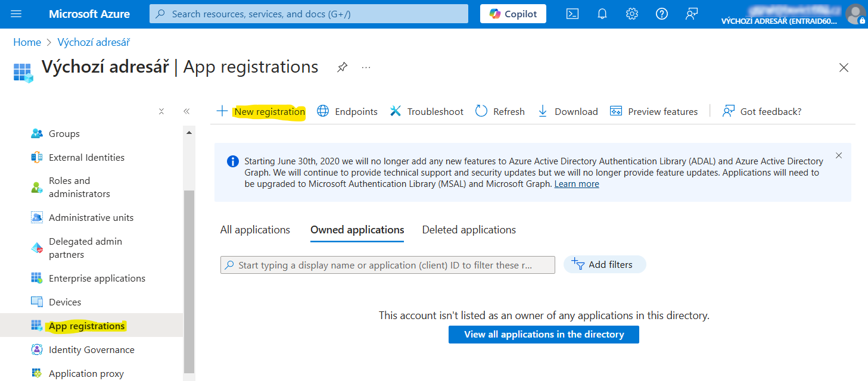Open the more options ellipsis beside title
Screen dimensions: 868x381
[x=366, y=67]
